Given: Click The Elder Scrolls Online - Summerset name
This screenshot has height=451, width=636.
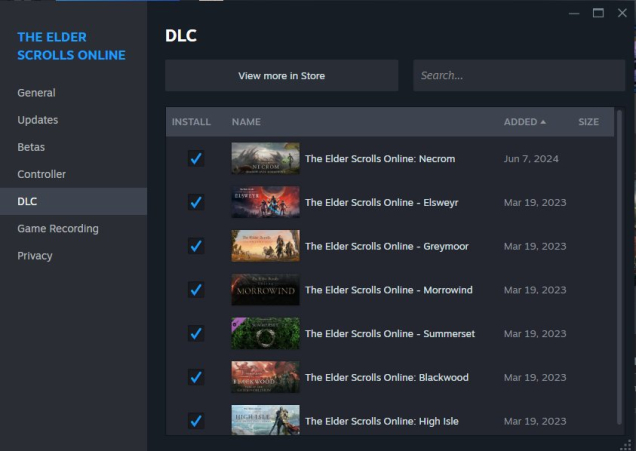Looking at the screenshot, I should tap(390, 334).
